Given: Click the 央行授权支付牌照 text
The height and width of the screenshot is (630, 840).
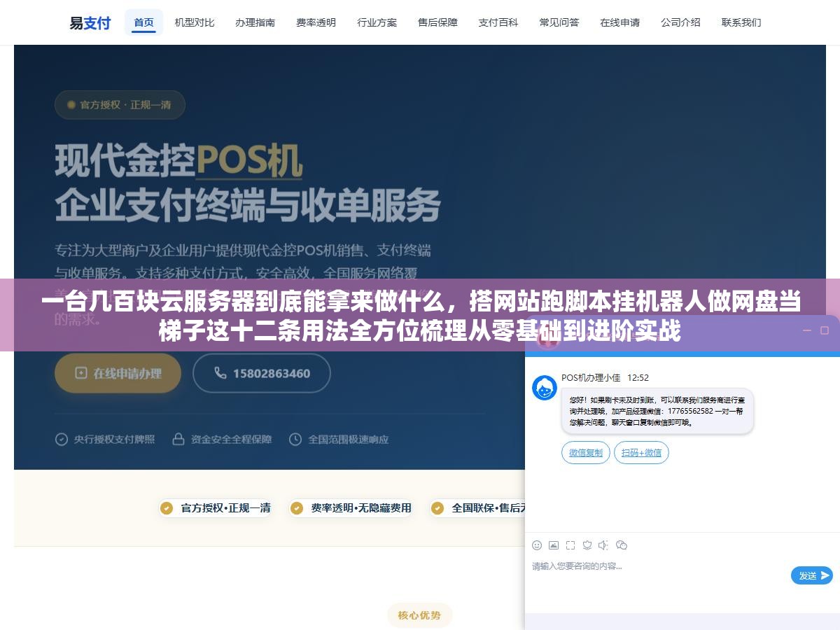Looking at the screenshot, I should click(114, 440).
